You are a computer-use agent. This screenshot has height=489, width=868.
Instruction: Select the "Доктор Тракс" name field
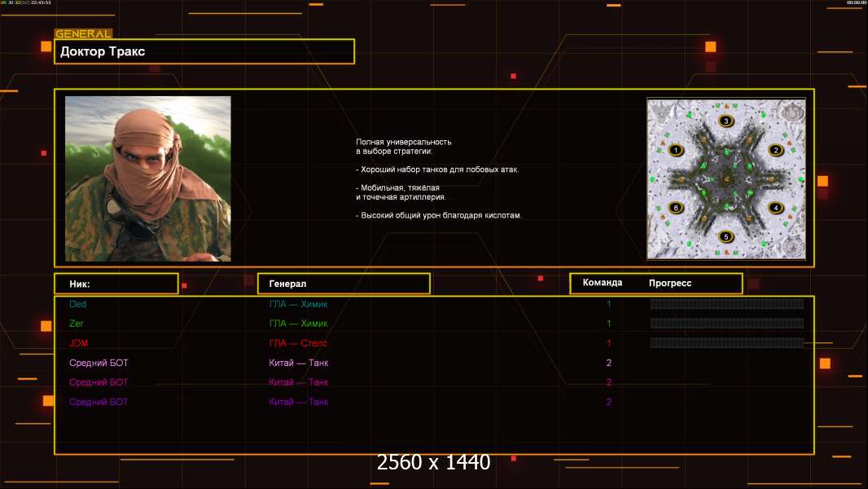(204, 51)
